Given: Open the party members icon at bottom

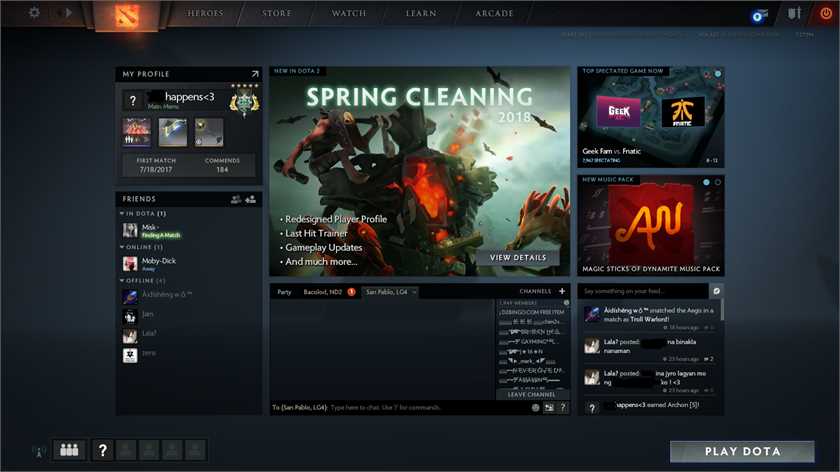Looking at the screenshot, I should tap(69, 450).
